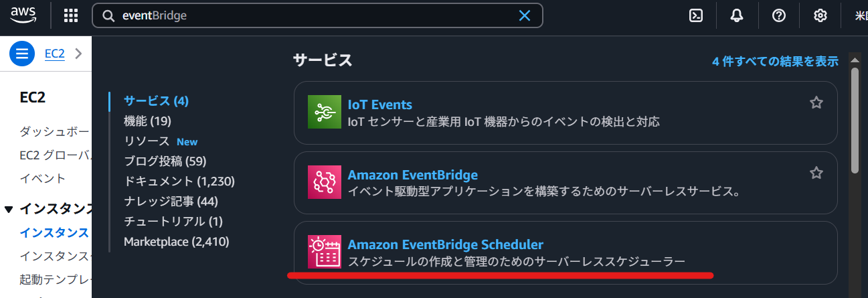868x298 pixels.
Task: Favorite Amazon EventBridge with star
Action: click(x=816, y=173)
